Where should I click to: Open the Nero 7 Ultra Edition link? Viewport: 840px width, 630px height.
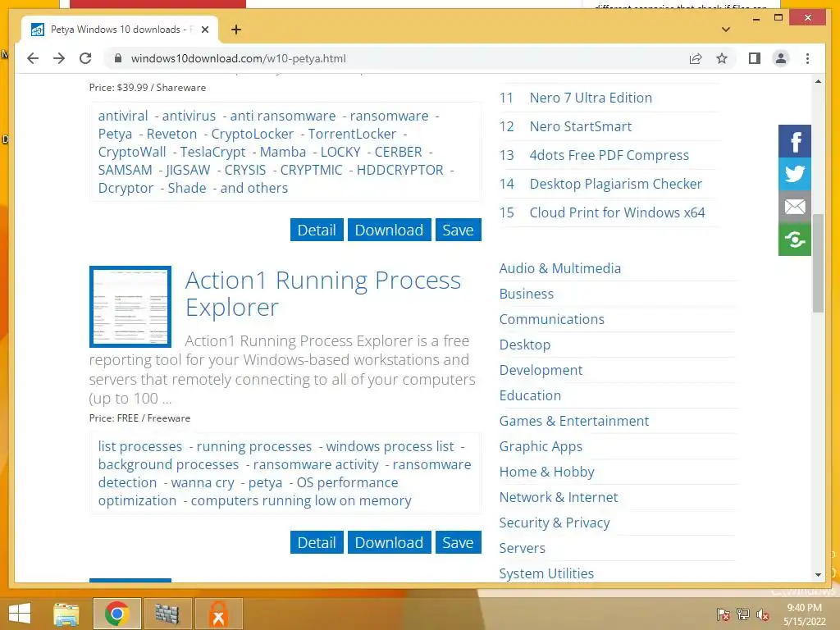591,98
